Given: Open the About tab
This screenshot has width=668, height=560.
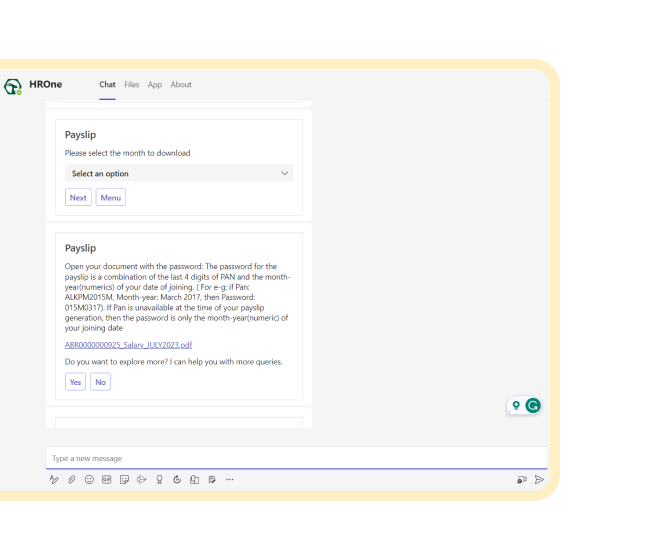Looking at the screenshot, I should pos(181,85).
